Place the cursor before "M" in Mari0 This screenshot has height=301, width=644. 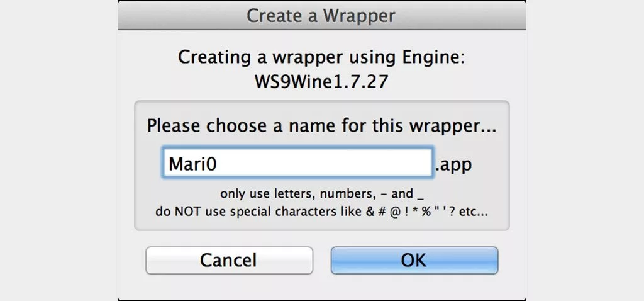point(169,165)
